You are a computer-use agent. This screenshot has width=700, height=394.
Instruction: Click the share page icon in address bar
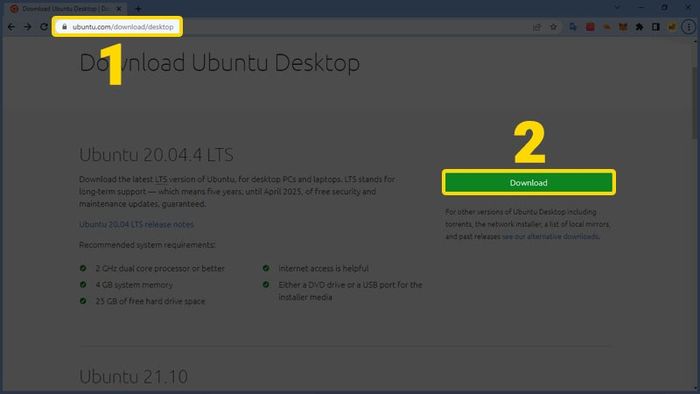[537, 27]
